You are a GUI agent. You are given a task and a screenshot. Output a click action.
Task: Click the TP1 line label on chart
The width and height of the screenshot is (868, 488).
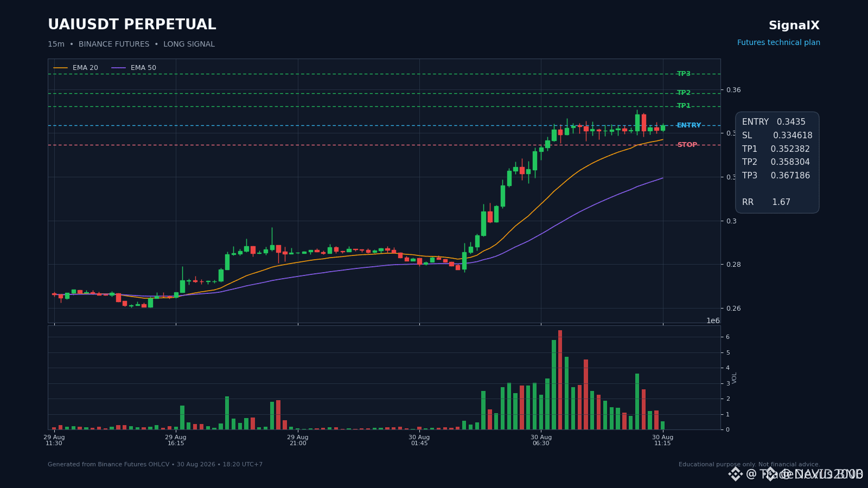tap(684, 106)
